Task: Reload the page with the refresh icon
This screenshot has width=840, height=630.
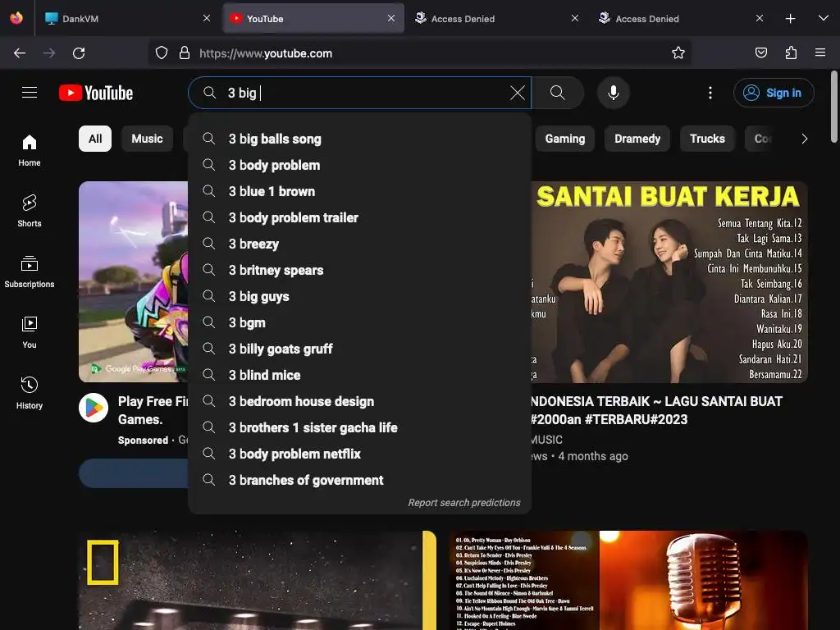Action: [79, 53]
